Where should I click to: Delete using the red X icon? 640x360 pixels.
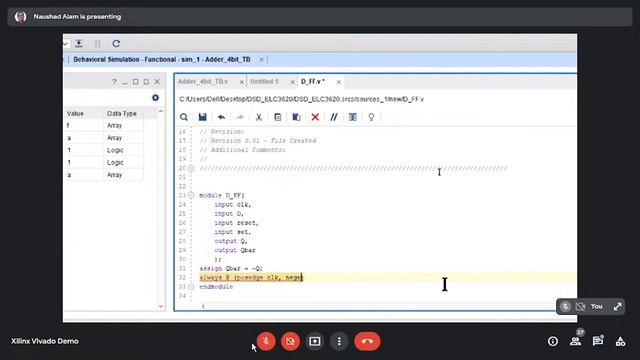point(315,117)
